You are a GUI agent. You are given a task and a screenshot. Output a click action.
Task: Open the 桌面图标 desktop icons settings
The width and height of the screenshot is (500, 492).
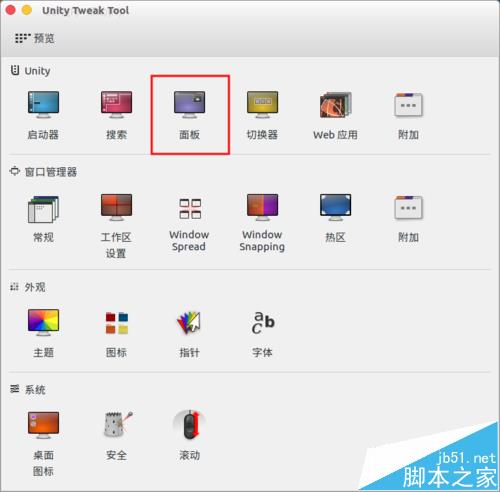click(43, 425)
